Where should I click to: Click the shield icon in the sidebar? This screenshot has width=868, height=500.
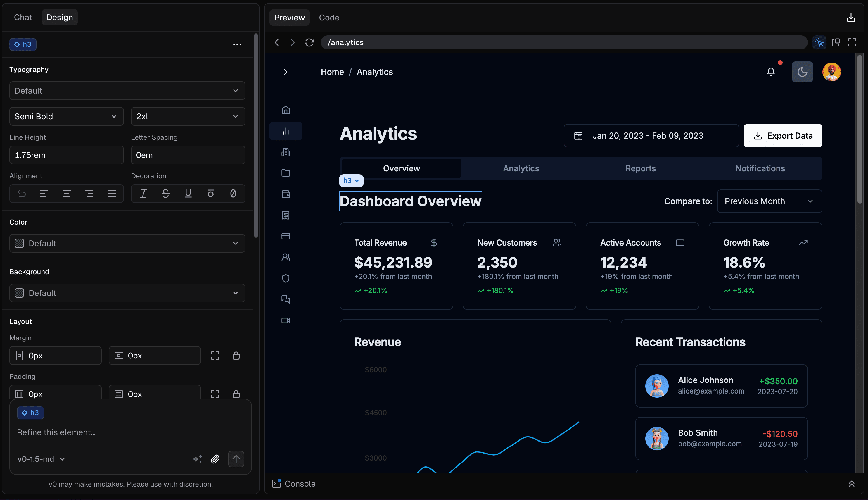pos(286,278)
